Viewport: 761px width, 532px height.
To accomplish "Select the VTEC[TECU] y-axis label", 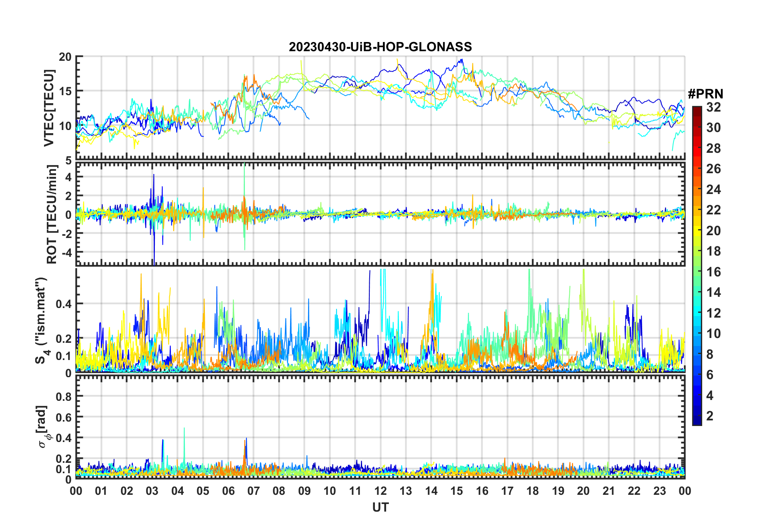I will tap(49, 108).
